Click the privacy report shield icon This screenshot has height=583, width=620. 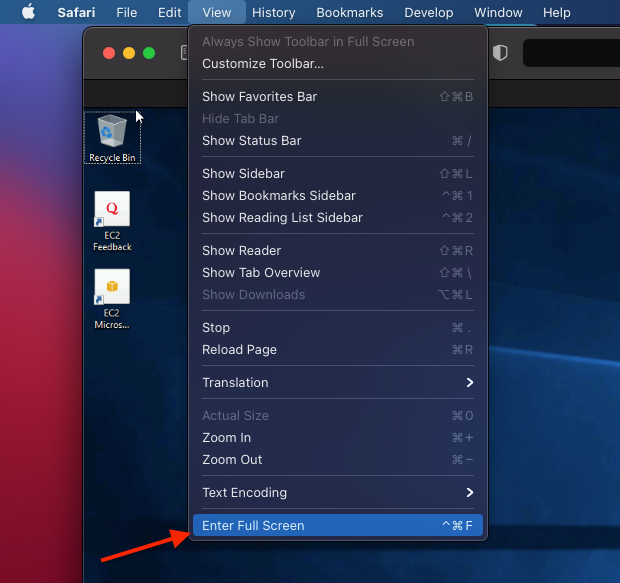[500, 53]
